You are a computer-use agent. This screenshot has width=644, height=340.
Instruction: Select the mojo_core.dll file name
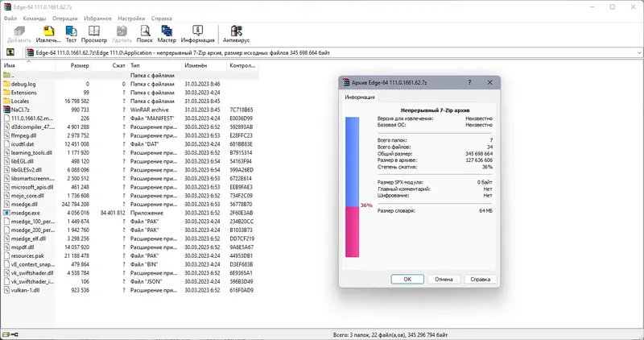pyautogui.click(x=27, y=196)
